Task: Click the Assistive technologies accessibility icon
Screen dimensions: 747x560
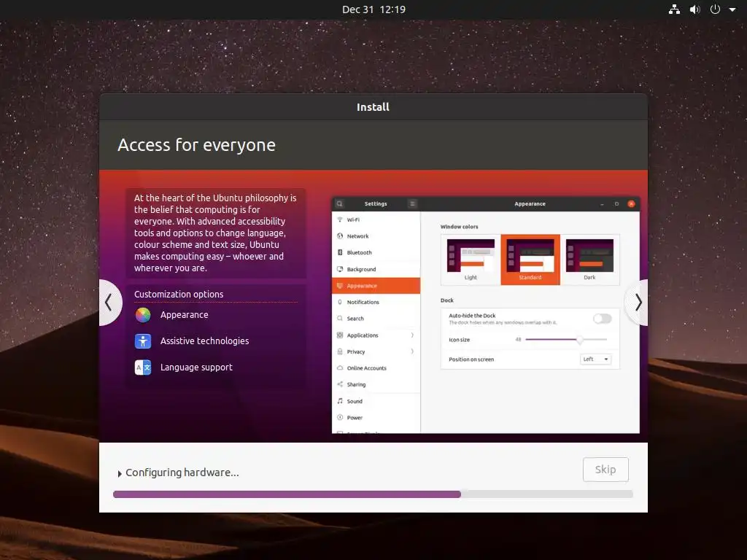Action: click(143, 341)
